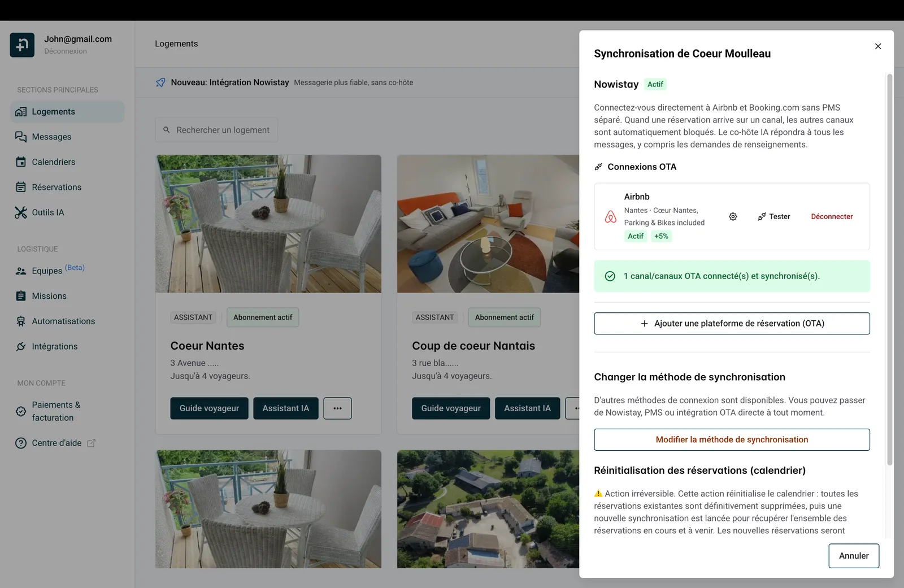Click Guide voyageur for Coup de coeur Nantais
This screenshot has width=904, height=588.
tap(451, 408)
